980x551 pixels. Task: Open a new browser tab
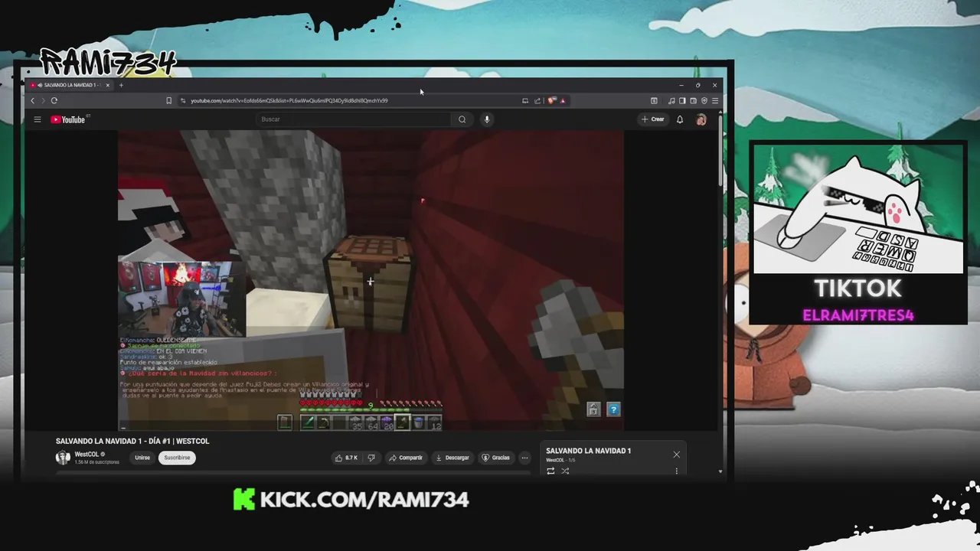[121, 85]
